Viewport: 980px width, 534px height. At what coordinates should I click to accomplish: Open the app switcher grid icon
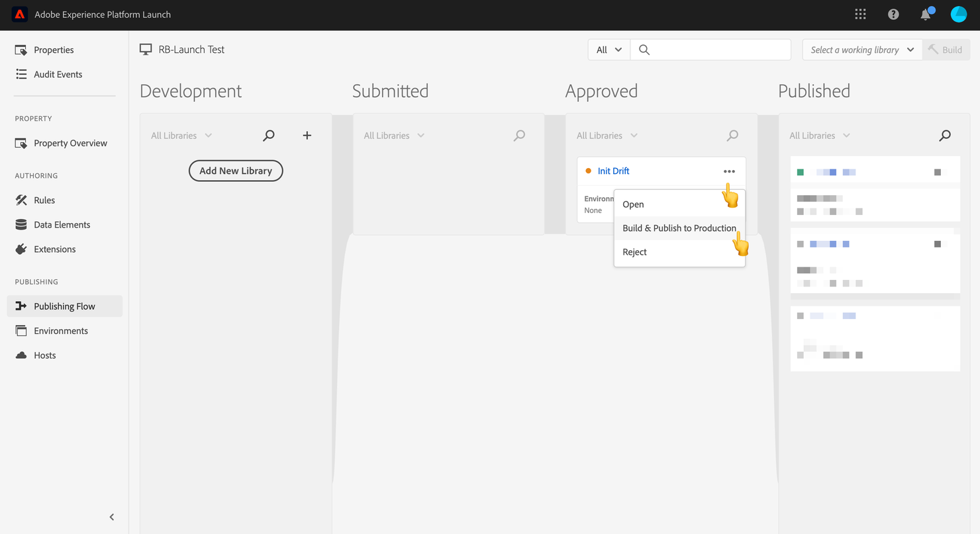tap(860, 14)
